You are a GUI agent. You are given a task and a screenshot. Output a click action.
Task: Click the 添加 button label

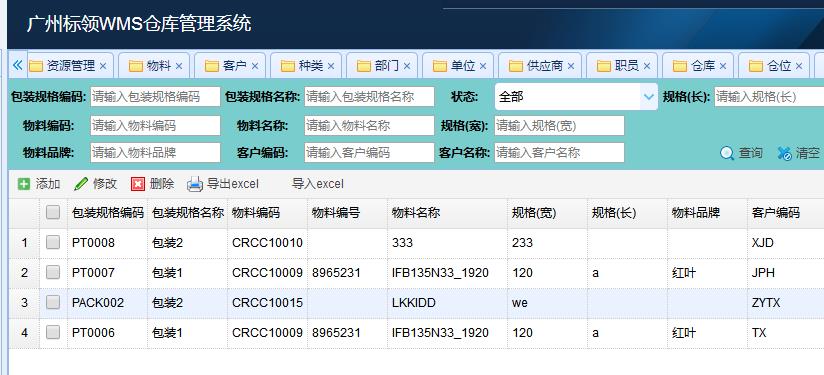(48, 184)
